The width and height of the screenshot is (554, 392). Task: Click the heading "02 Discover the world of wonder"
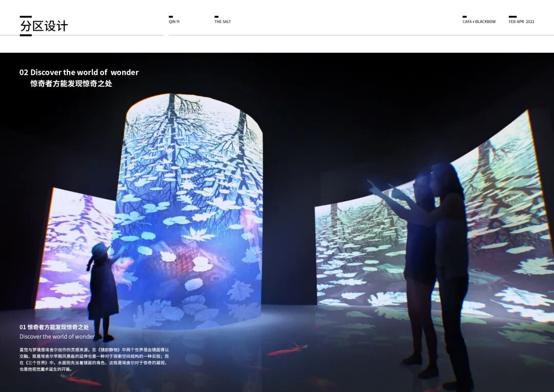pos(79,72)
